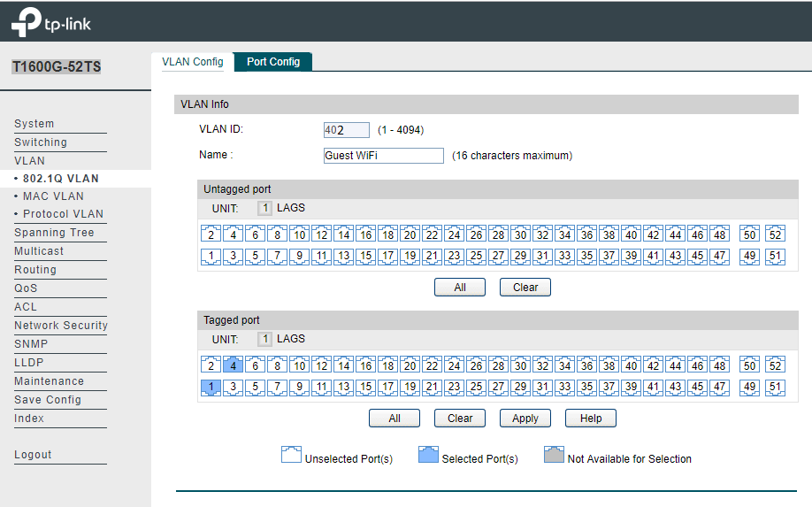Screen dimensions: 812x507
Task: Expand the QoS menu
Action: [26, 288]
